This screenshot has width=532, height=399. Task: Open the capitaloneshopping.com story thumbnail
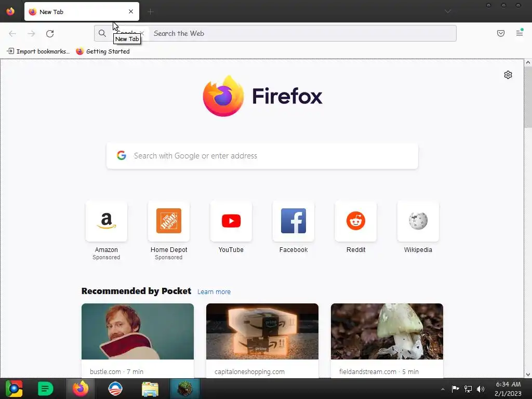point(262,331)
